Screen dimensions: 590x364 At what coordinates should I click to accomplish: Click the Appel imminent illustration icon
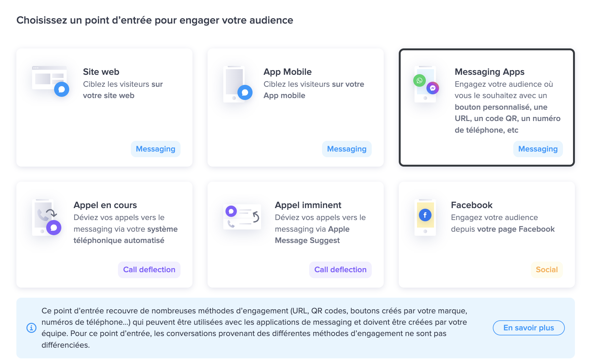[x=242, y=217]
